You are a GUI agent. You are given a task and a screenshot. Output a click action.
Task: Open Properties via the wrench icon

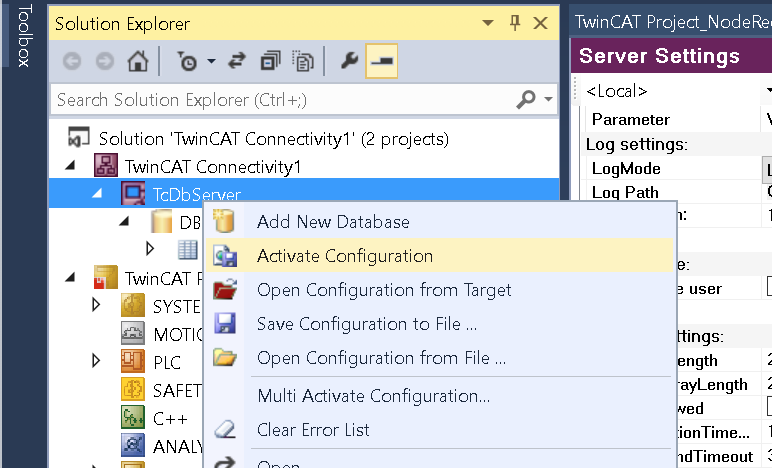[349, 62]
